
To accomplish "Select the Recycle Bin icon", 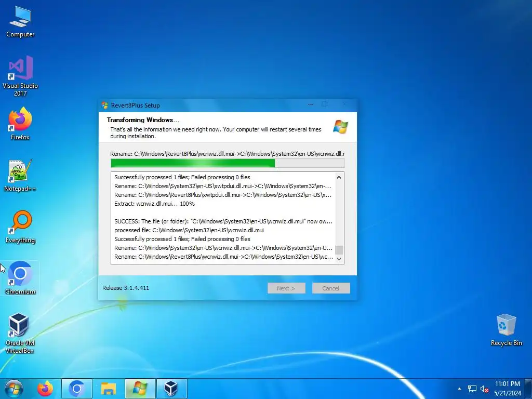I will pyautogui.click(x=506, y=329).
